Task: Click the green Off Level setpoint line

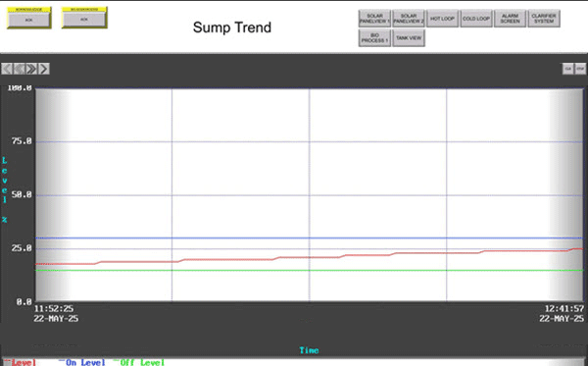Action: click(x=309, y=270)
